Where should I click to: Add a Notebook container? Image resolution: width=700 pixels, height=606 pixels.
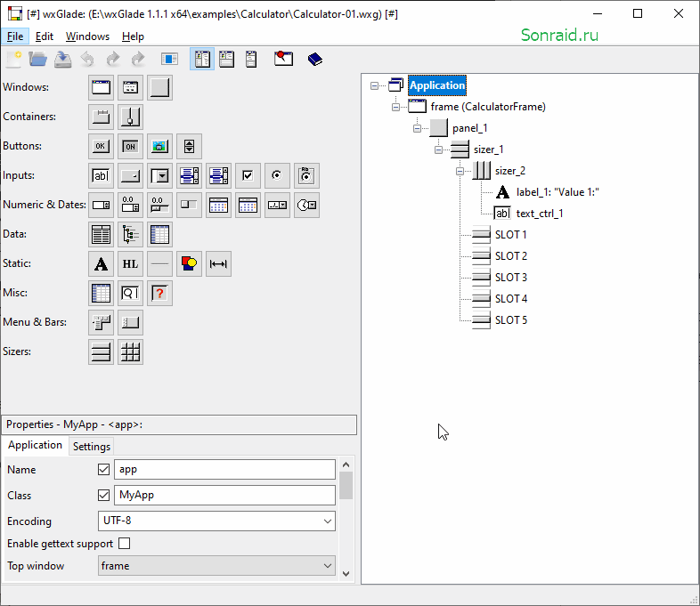click(101, 117)
